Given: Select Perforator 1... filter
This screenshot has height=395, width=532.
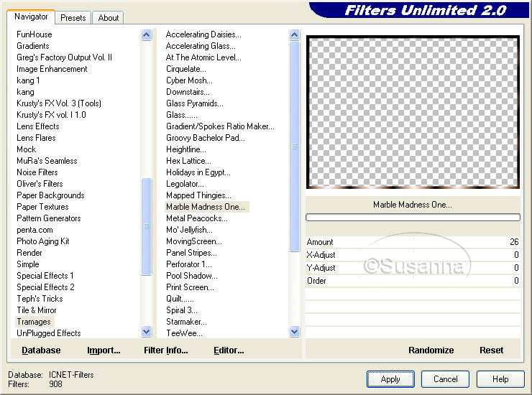Looking at the screenshot, I should click(x=188, y=264).
